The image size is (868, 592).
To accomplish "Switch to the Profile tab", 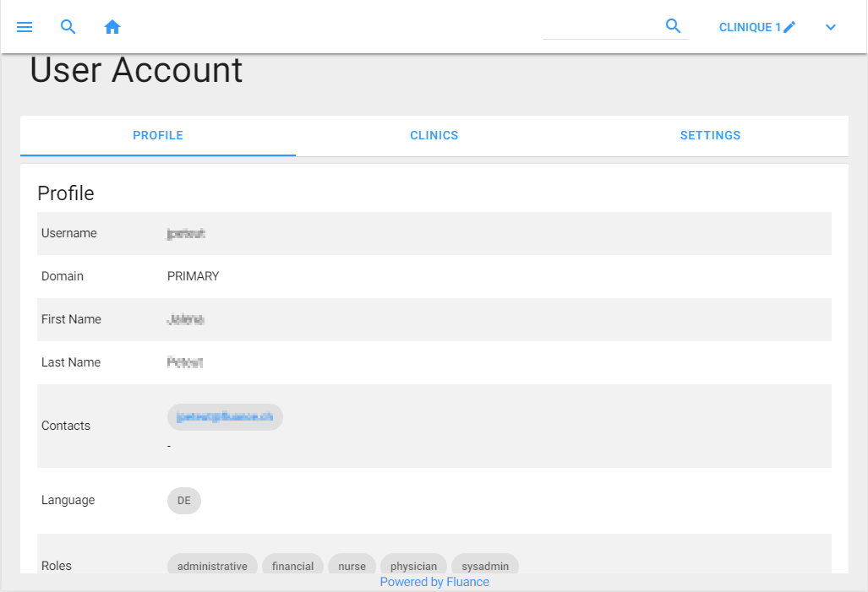I will tap(158, 135).
